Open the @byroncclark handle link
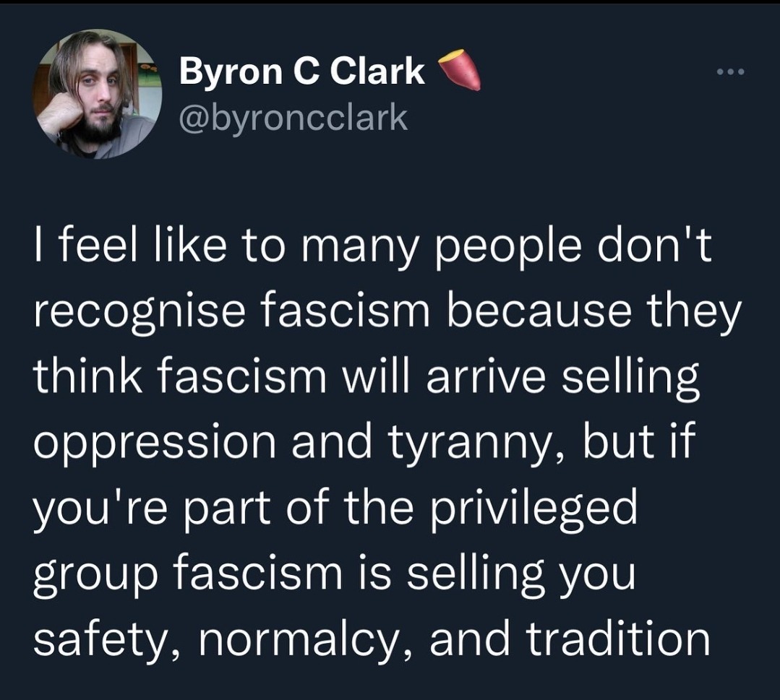The height and width of the screenshot is (700, 780). click(x=292, y=118)
